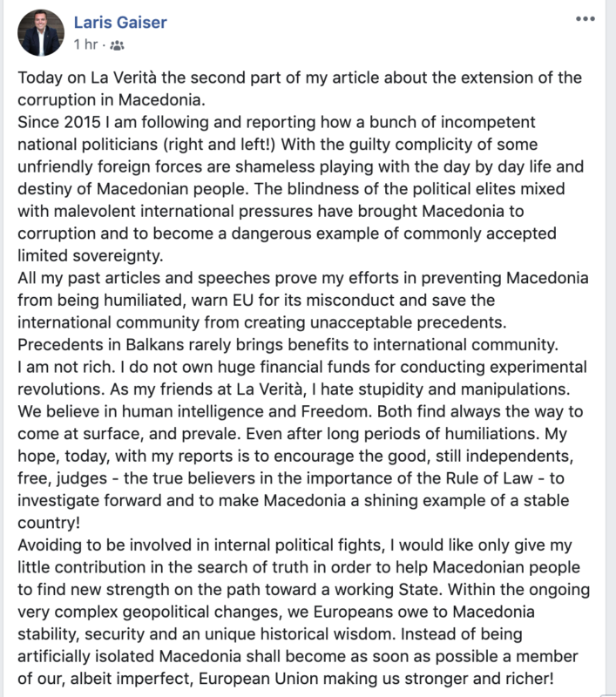
Task: Click the friends audience icon beside timestamp
Action: (x=118, y=44)
